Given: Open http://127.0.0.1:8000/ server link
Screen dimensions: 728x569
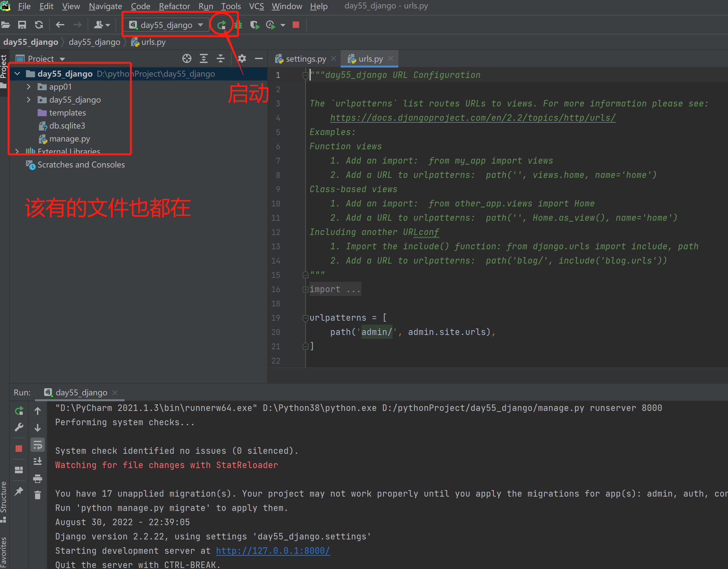Looking at the screenshot, I should tap(273, 550).
